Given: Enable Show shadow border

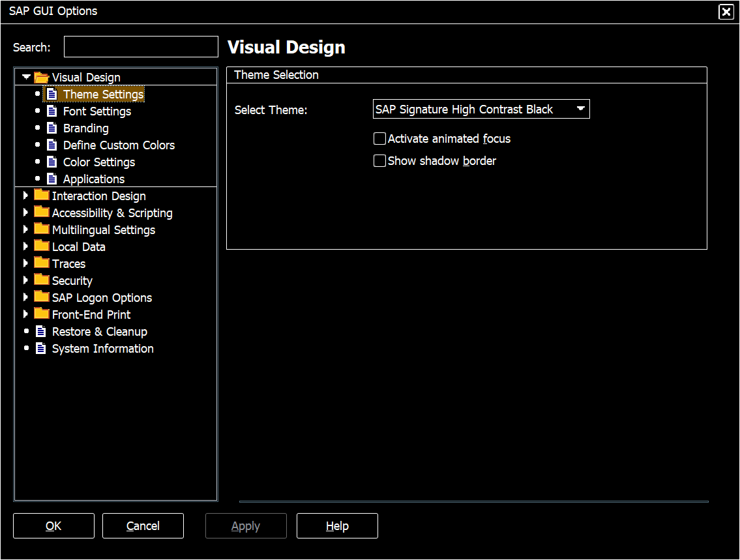Looking at the screenshot, I should (379, 160).
